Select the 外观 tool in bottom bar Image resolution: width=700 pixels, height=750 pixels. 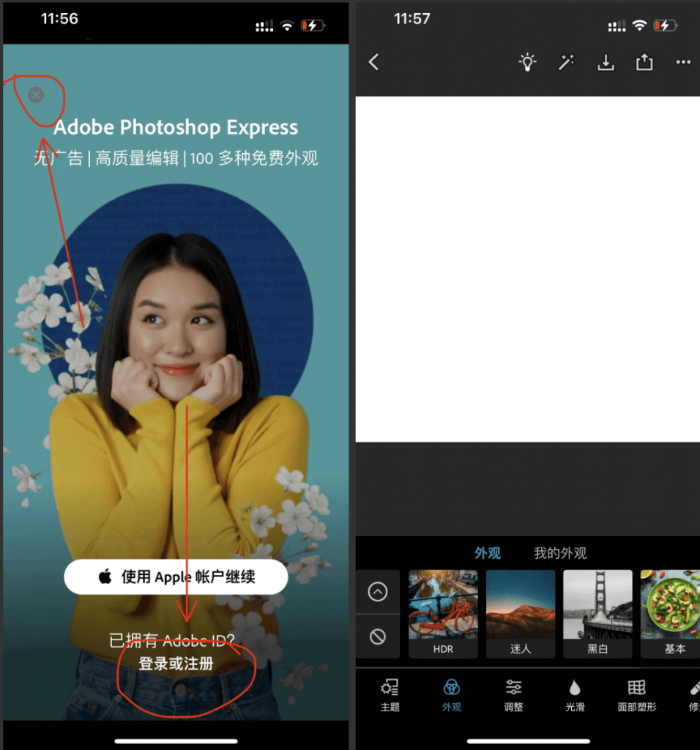click(x=451, y=695)
